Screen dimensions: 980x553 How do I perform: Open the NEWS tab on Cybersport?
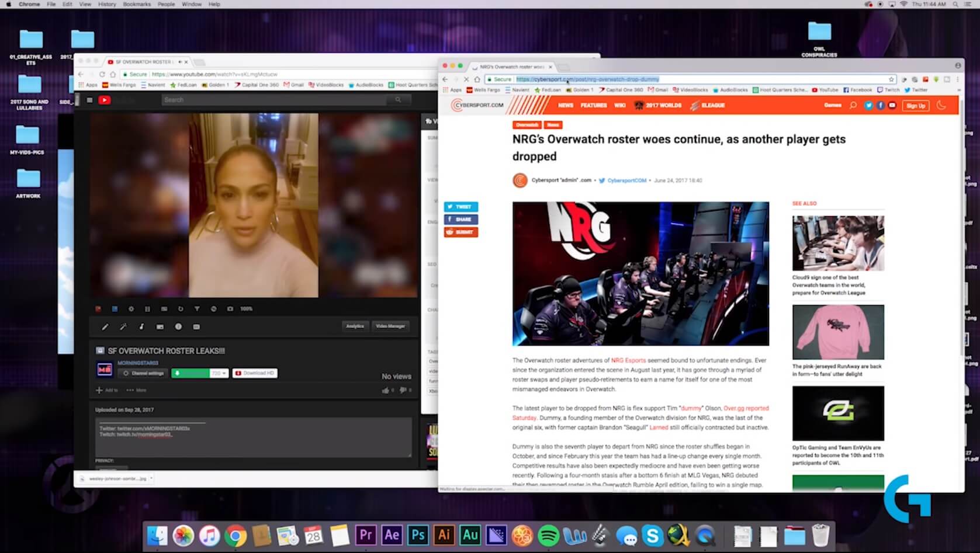[x=565, y=106]
